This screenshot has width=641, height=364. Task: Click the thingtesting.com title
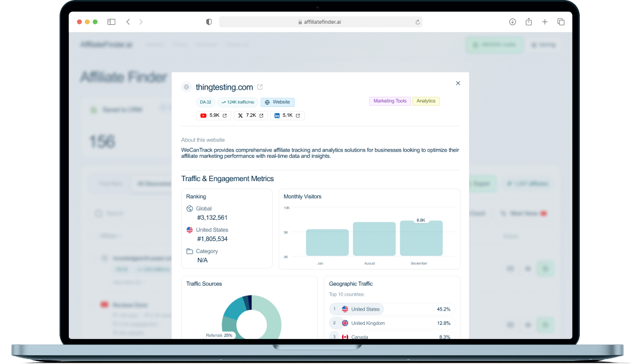point(224,87)
